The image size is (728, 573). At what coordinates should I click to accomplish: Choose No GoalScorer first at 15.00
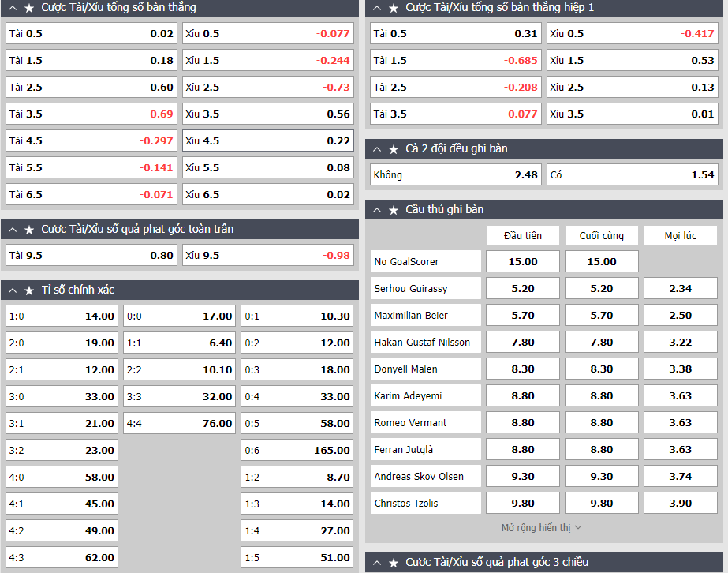point(522,262)
